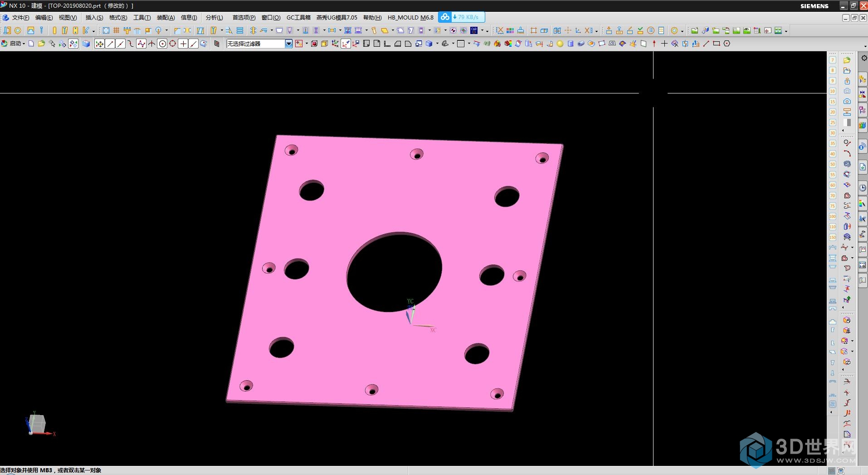Click the camera capture icon in side toolbar
Image resolution: width=868 pixels, height=475 pixels.
pyautogui.click(x=847, y=102)
